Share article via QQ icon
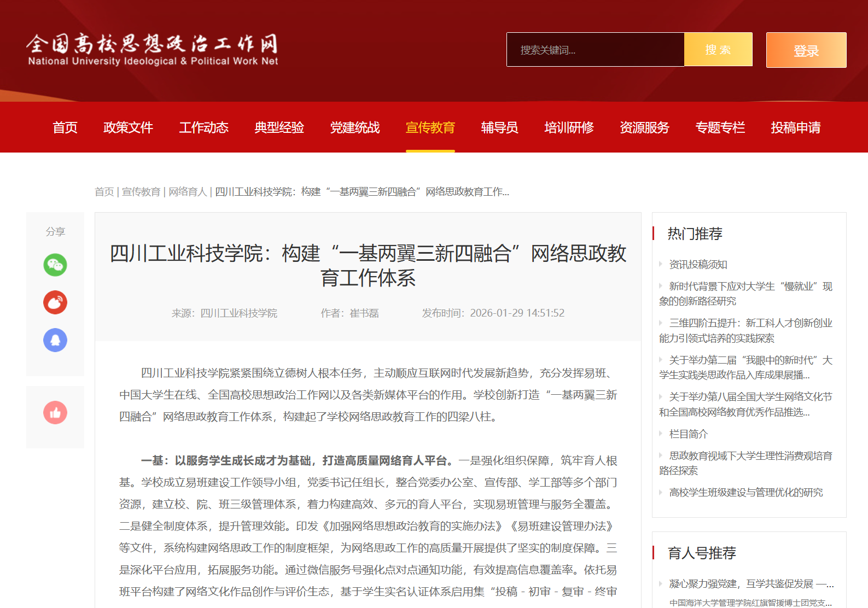Viewport: 868px width, 608px height. click(x=55, y=340)
